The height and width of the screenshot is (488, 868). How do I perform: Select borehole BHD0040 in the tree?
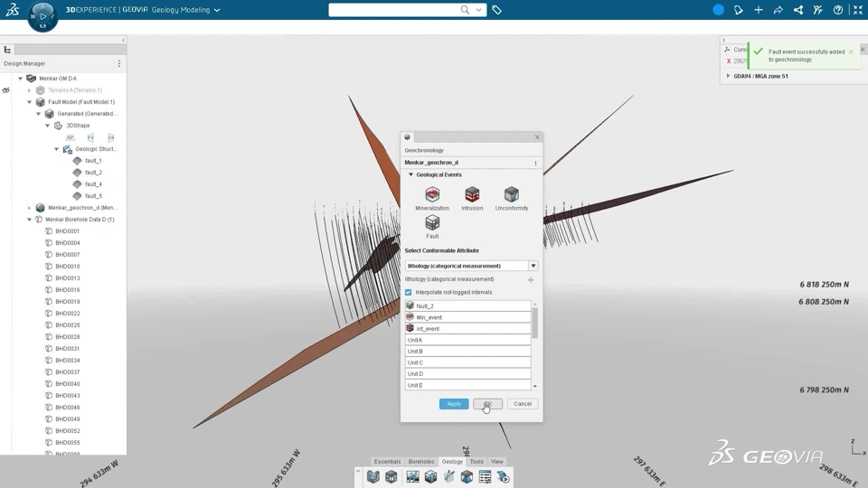pyautogui.click(x=67, y=384)
